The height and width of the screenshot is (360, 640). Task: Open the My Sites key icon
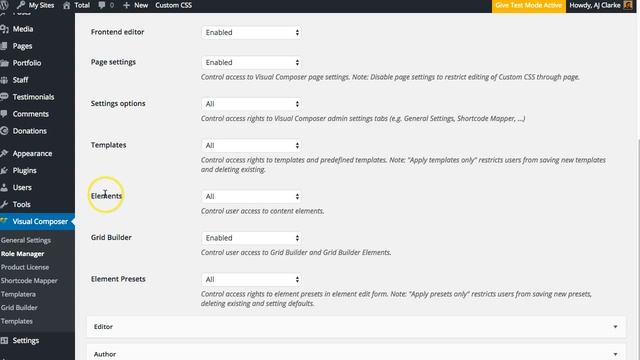21,5
